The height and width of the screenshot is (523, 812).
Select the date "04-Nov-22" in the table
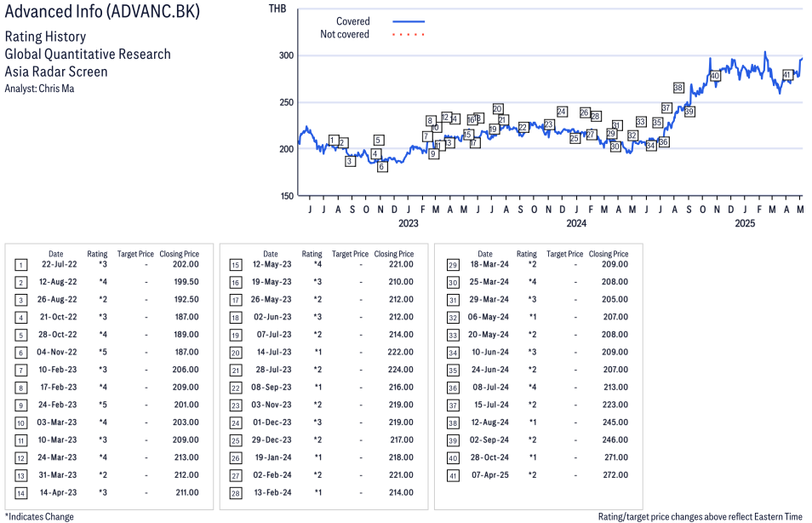click(x=56, y=352)
